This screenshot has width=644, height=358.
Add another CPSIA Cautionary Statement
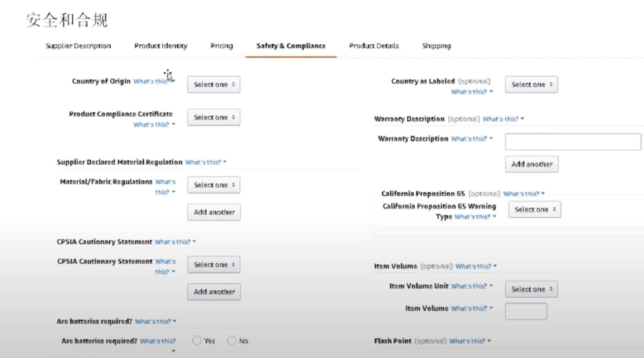[x=214, y=292]
